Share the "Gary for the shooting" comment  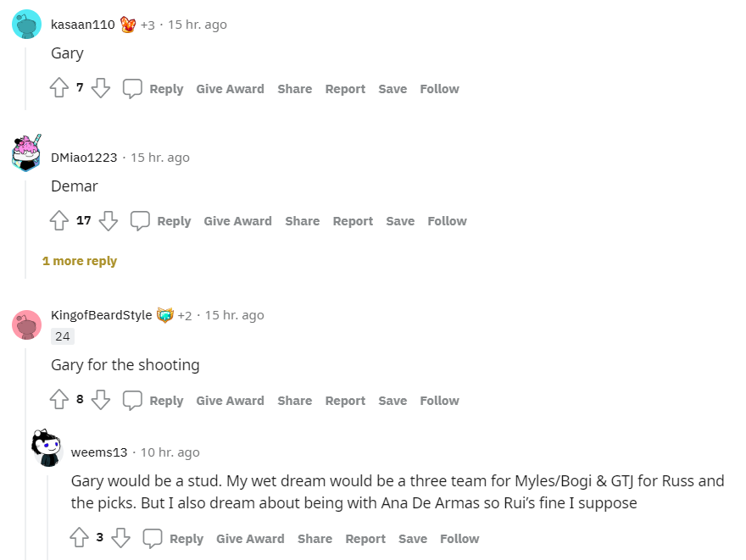click(x=294, y=401)
